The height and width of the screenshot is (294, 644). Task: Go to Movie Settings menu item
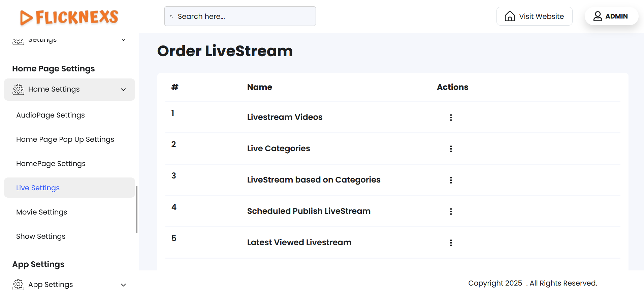point(42,212)
